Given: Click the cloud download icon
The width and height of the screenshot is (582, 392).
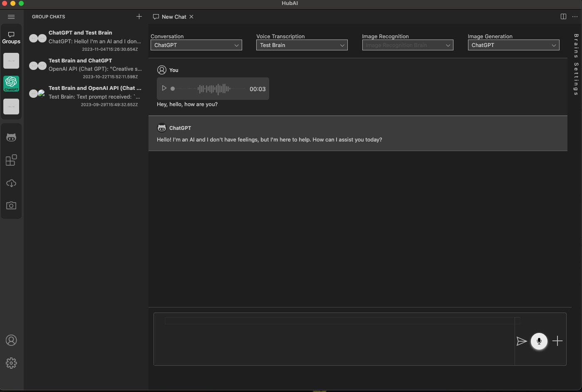Looking at the screenshot, I should pos(11,183).
